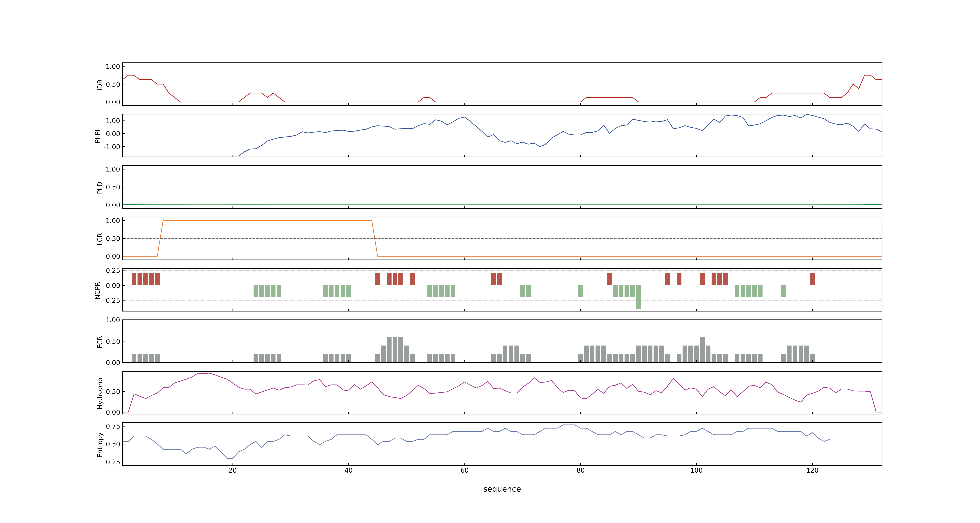Click the -1.00 tick on Pi-Pi axis
Viewport: 980px width, 523px height.
(111, 147)
